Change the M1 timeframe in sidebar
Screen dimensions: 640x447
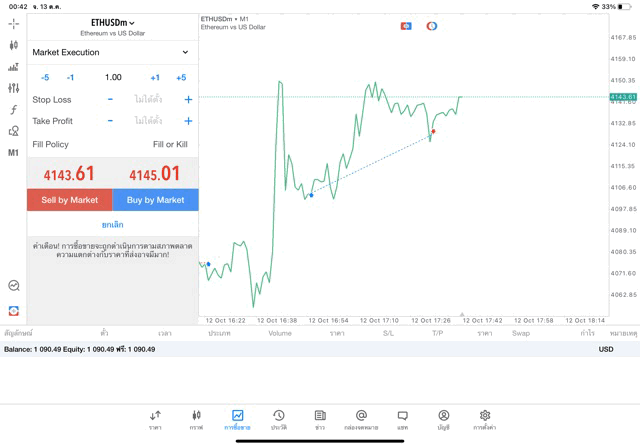pos(13,153)
